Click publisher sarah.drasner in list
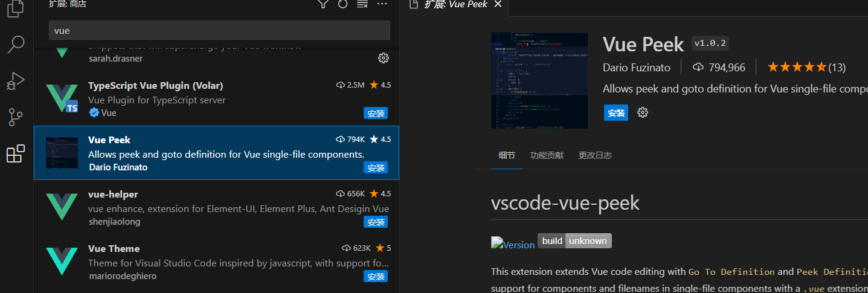This screenshot has height=293, width=868. point(115,59)
